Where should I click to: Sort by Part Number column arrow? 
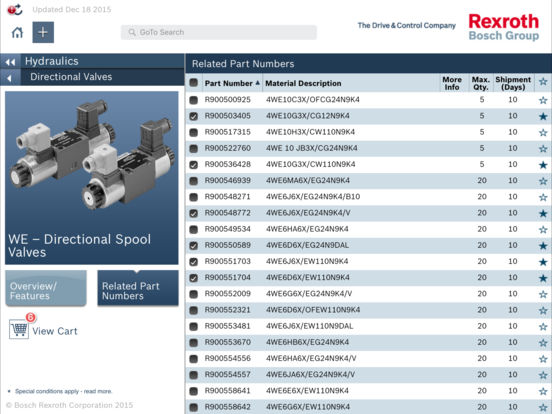click(258, 83)
